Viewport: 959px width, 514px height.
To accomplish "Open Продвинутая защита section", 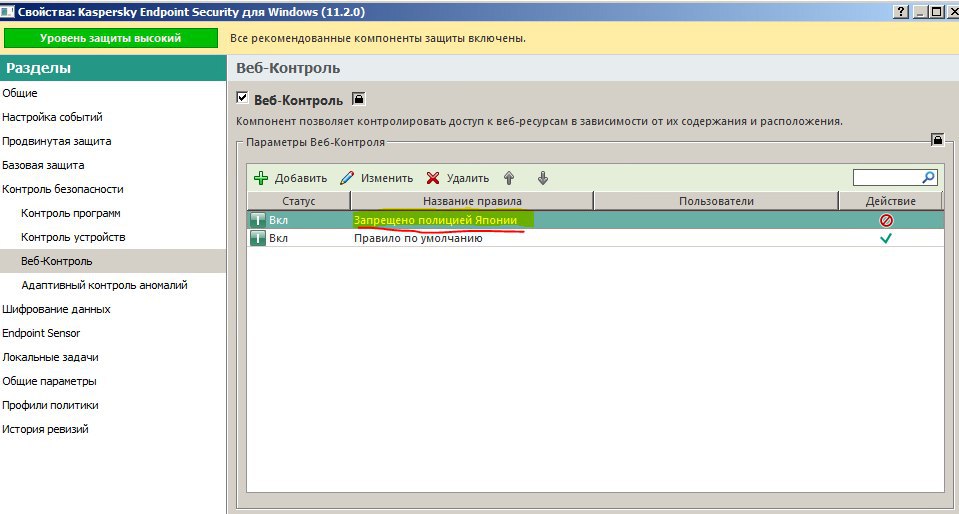I will coord(56,141).
